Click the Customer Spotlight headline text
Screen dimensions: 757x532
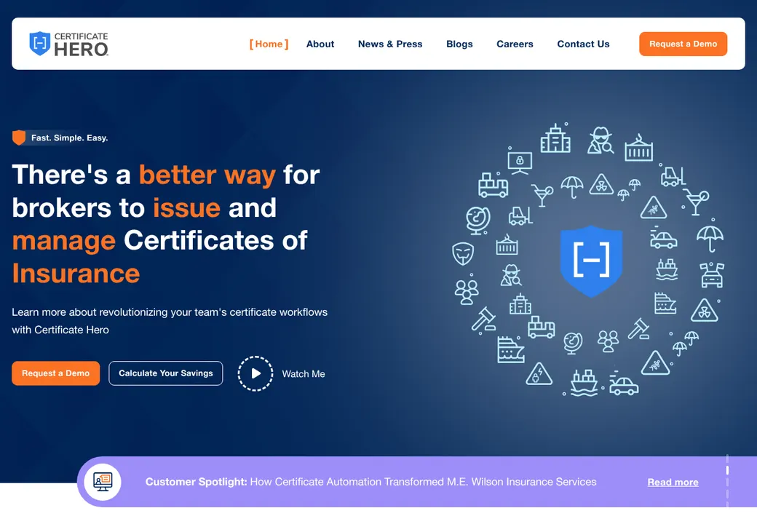(x=370, y=482)
